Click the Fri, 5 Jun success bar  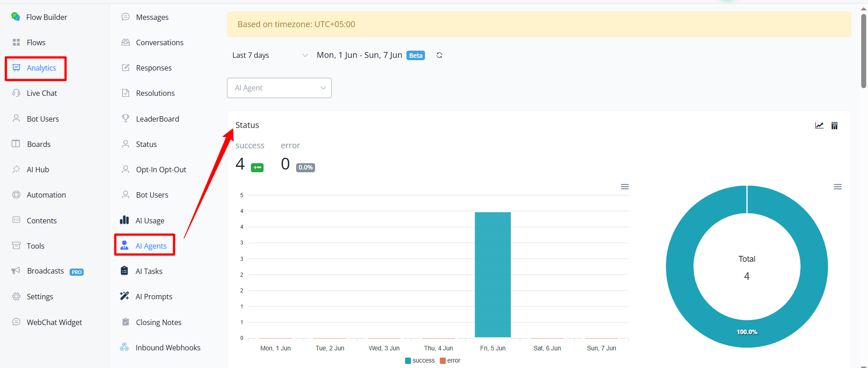(493, 274)
